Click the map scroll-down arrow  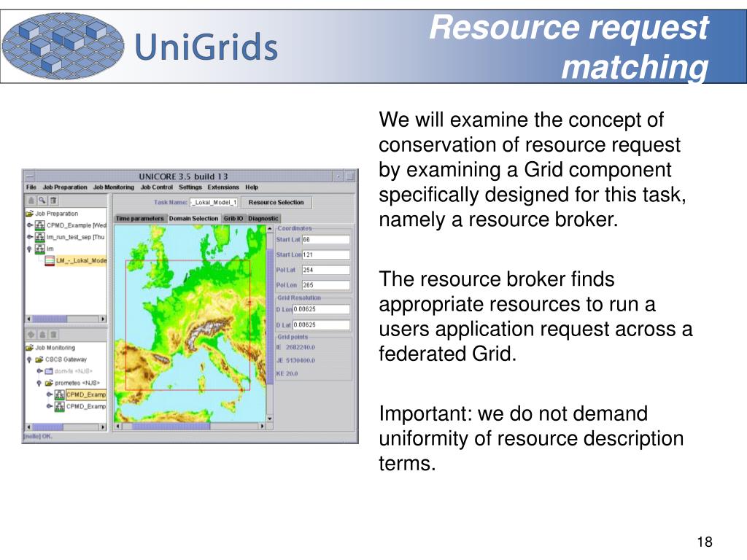tap(270, 419)
